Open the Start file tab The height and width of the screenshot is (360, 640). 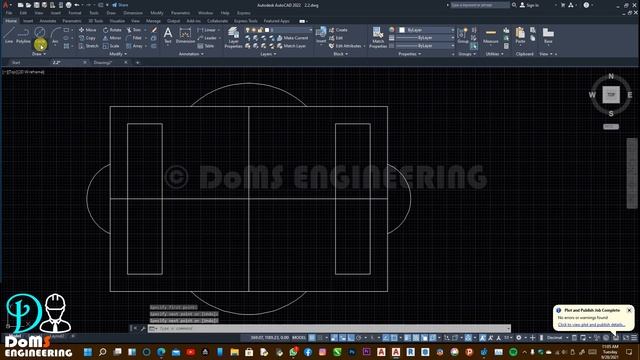click(x=16, y=62)
